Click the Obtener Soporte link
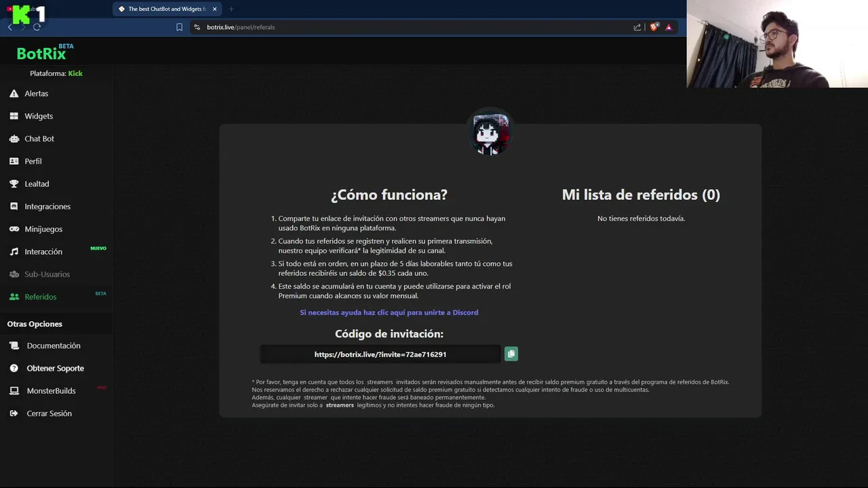The width and height of the screenshot is (868, 488). 56,368
